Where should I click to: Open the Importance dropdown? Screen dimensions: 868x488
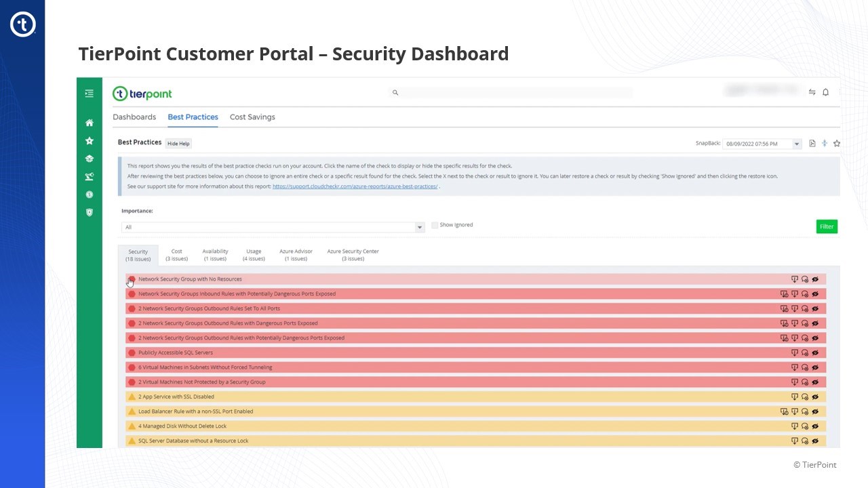(x=273, y=227)
